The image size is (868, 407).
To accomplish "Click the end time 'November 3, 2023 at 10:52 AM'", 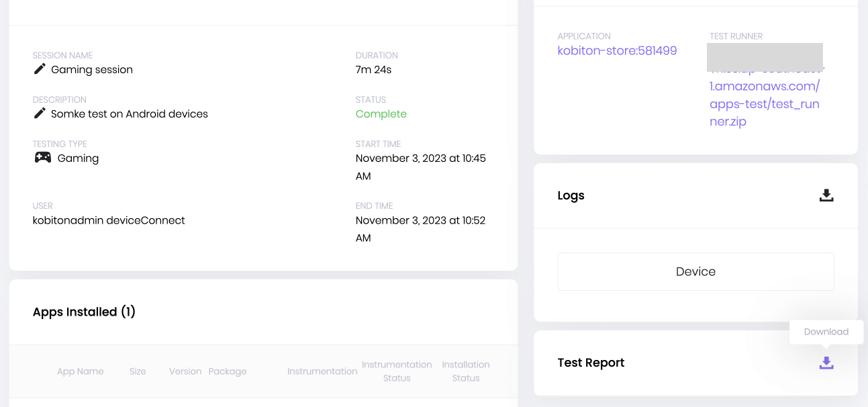I will pyautogui.click(x=421, y=229).
